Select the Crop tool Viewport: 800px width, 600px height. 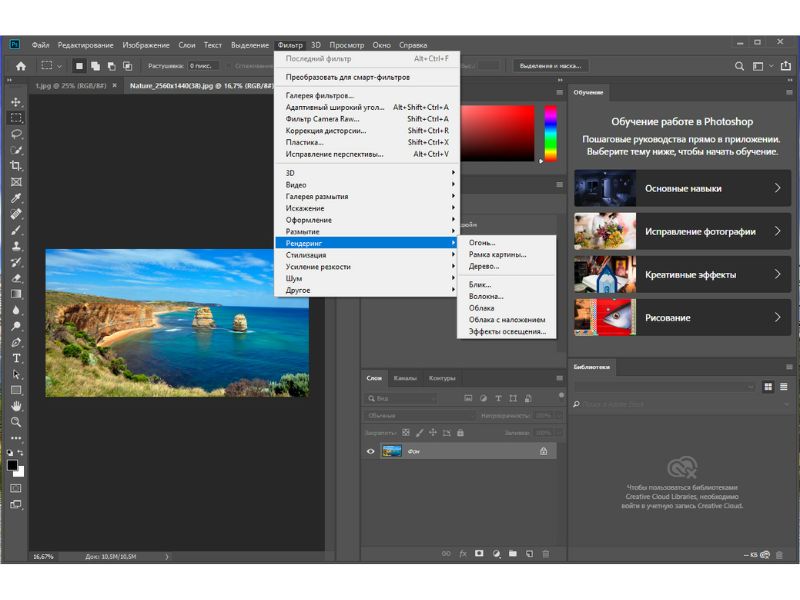pyautogui.click(x=16, y=166)
